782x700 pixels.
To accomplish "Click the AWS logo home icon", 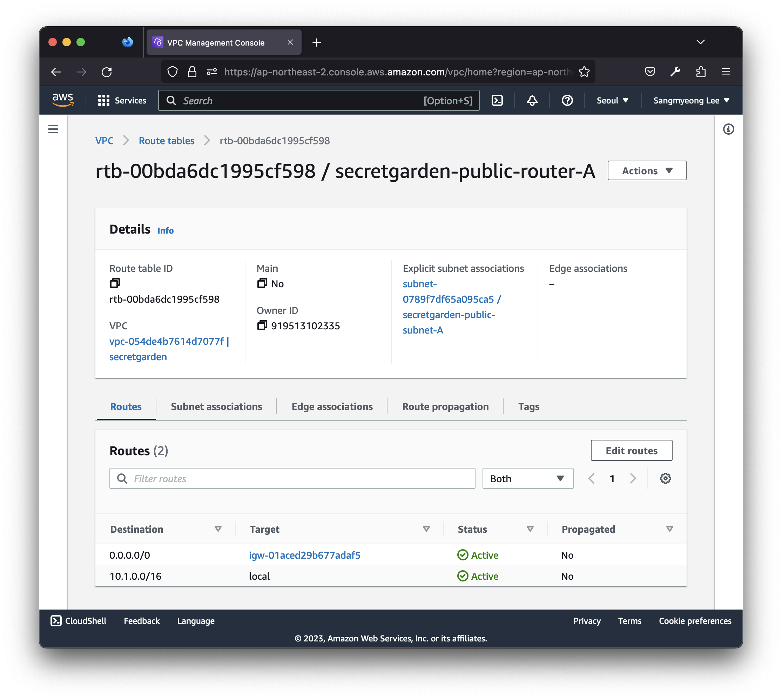I will [x=63, y=100].
